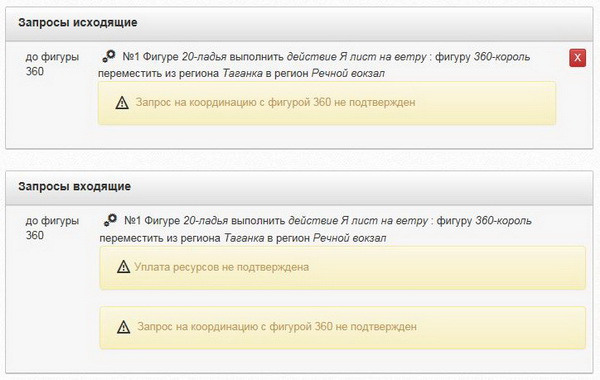Click до фигуры 360 label in incoming panel

(52, 228)
